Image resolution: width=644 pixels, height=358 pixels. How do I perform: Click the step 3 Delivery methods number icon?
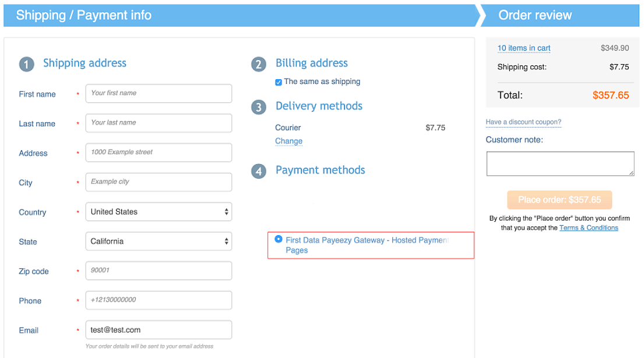pos(259,107)
